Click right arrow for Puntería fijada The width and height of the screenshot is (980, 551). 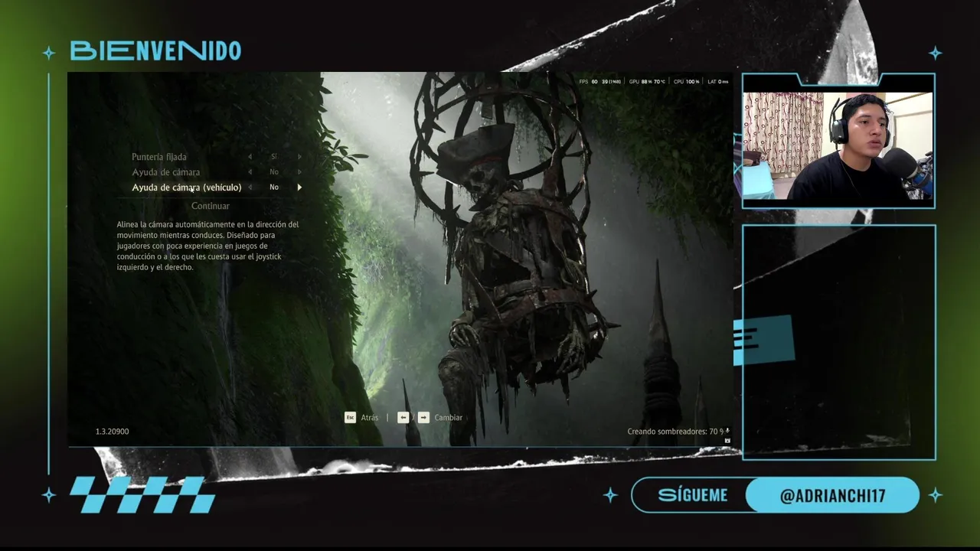299,157
